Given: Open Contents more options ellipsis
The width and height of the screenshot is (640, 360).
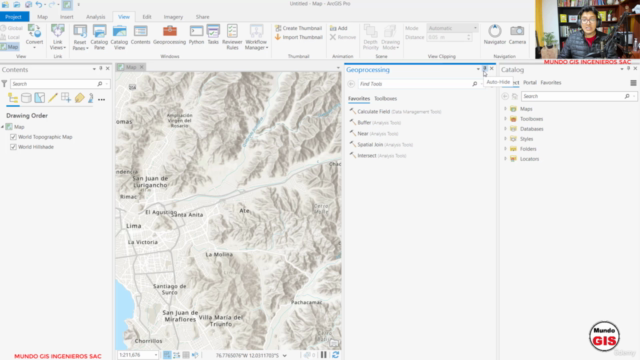Looking at the screenshot, I should [101, 99].
